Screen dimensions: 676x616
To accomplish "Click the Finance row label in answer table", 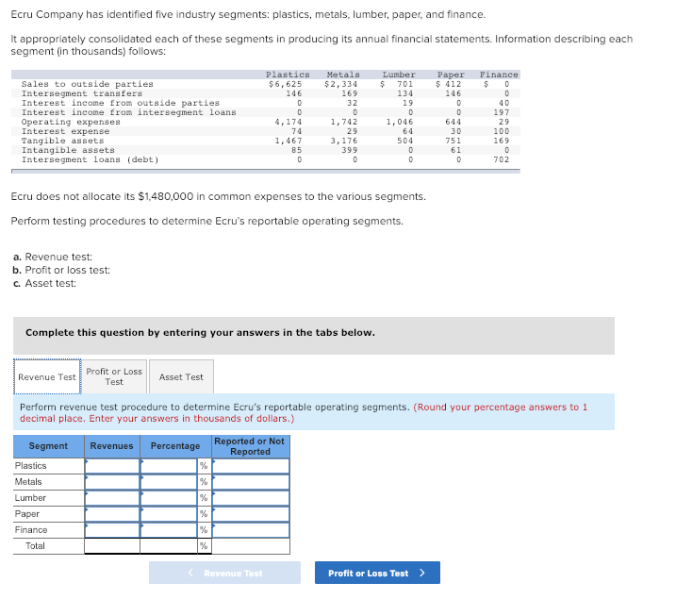I will [31, 530].
